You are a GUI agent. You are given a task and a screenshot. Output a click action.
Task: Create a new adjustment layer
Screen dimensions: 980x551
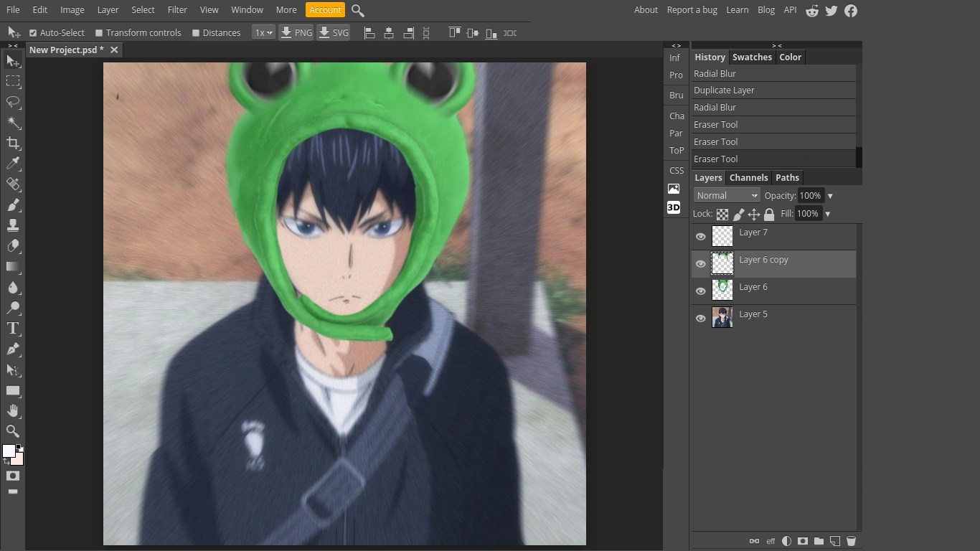coord(786,541)
